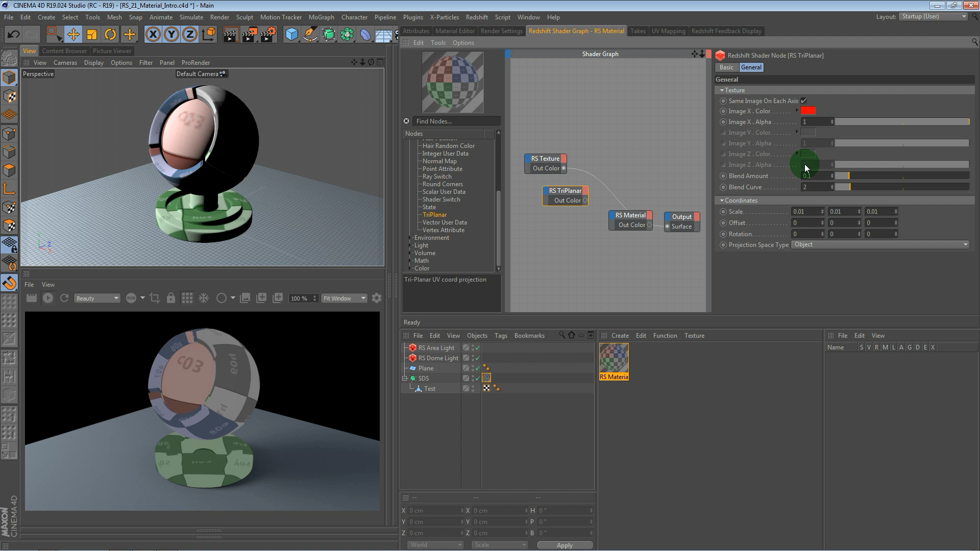Add a Cube primitive object
Image resolution: width=980 pixels, height=551 pixels.
291,35
